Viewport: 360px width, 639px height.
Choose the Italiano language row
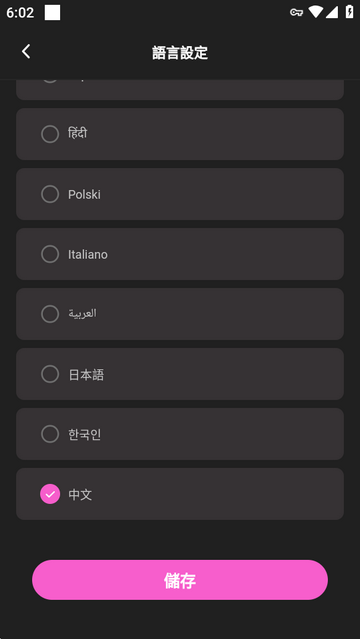pyautogui.click(x=180, y=254)
